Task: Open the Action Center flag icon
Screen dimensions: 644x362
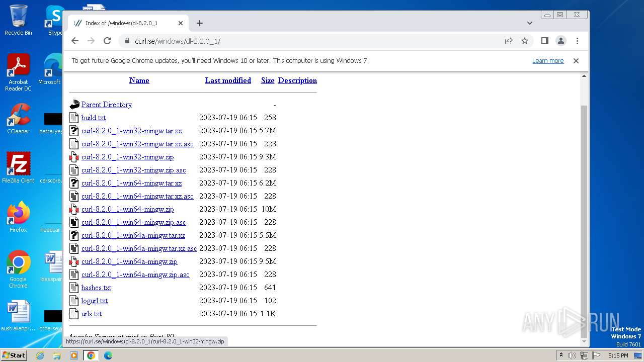Action: click(x=596, y=355)
